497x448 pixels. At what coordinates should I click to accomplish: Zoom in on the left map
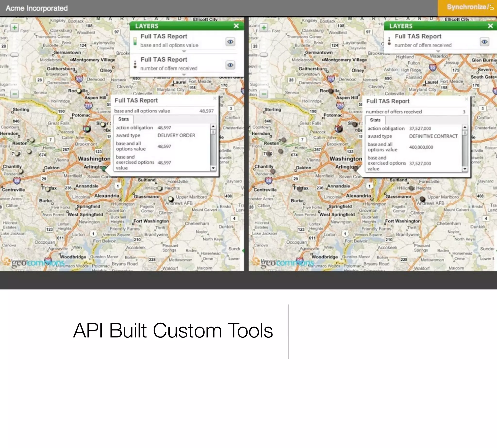(x=15, y=28)
